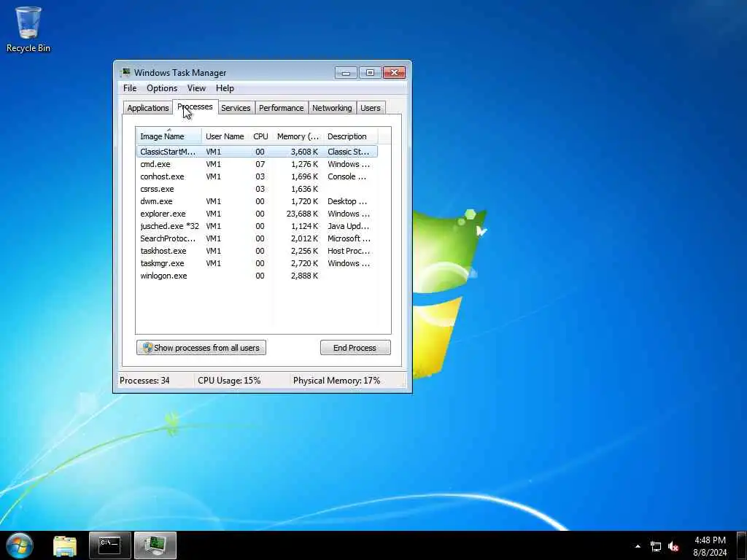The image size is (747, 560).
Task: Select the taskmgr.exe process
Action: [257, 262]
